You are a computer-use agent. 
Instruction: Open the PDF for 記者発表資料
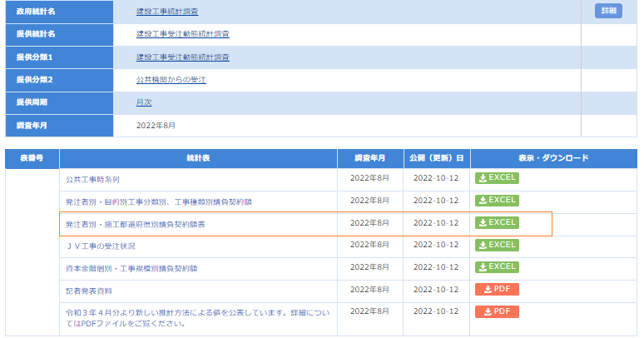(497, 290)
